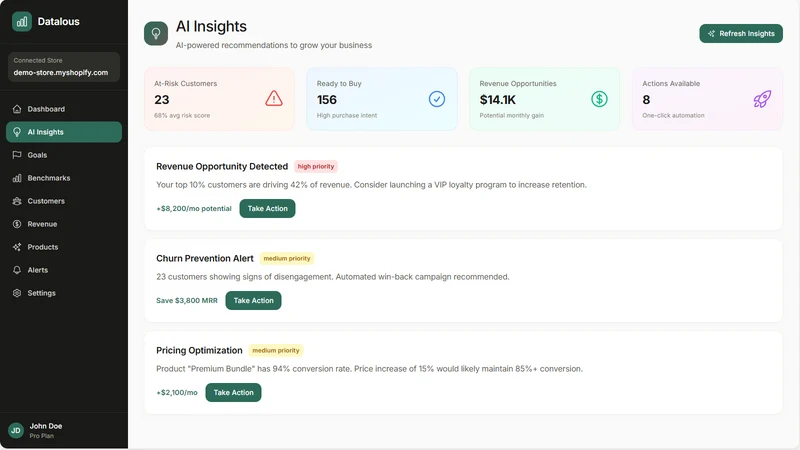Click the +$2,100/mo text
This screenshot has height=450, width=800.
(177, 392)
